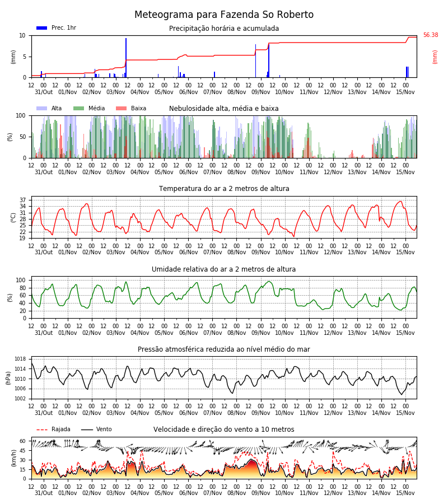Click the Umidade relativa do ar chart title
448x504 pixels.
(224, 269)
